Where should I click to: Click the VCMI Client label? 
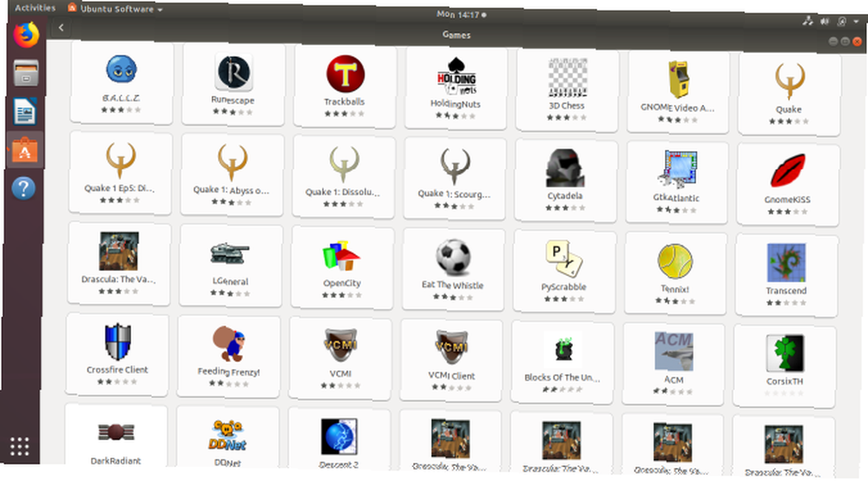451,376
